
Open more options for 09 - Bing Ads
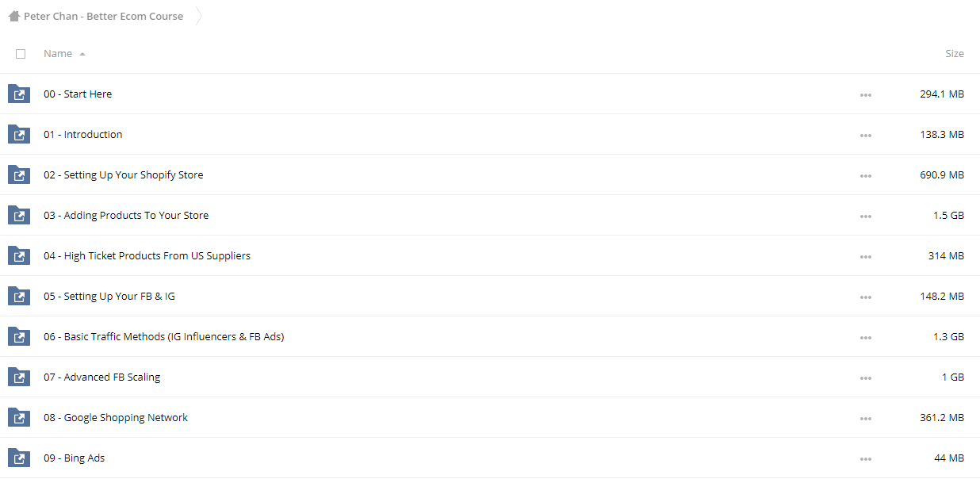[x=865, y=458]
